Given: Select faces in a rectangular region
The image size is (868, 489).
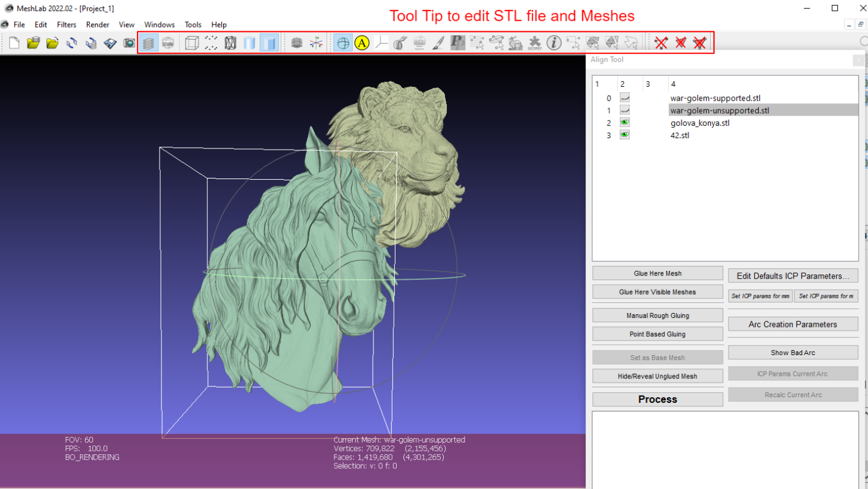Looking at the screenshot, I should click(572, 42).
